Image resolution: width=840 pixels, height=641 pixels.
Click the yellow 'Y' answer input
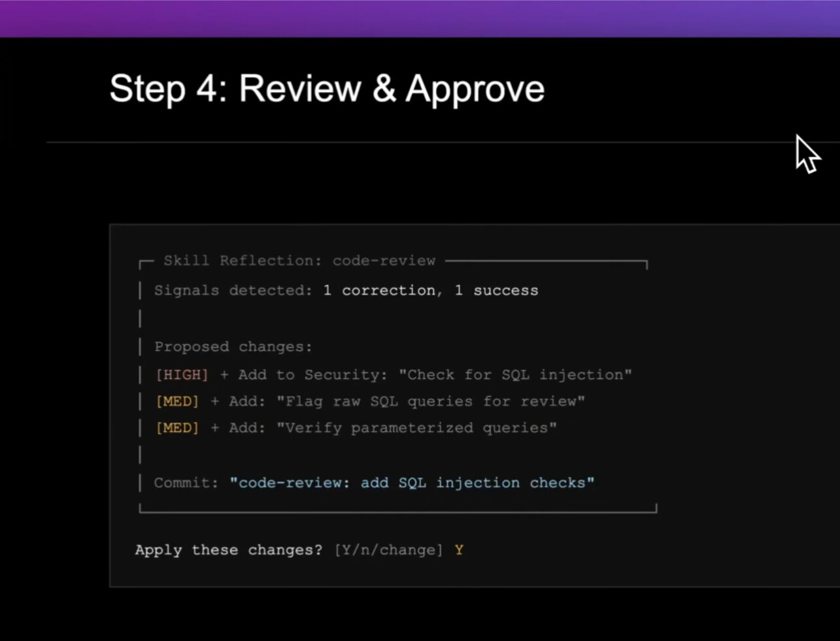tap(459, 550)
